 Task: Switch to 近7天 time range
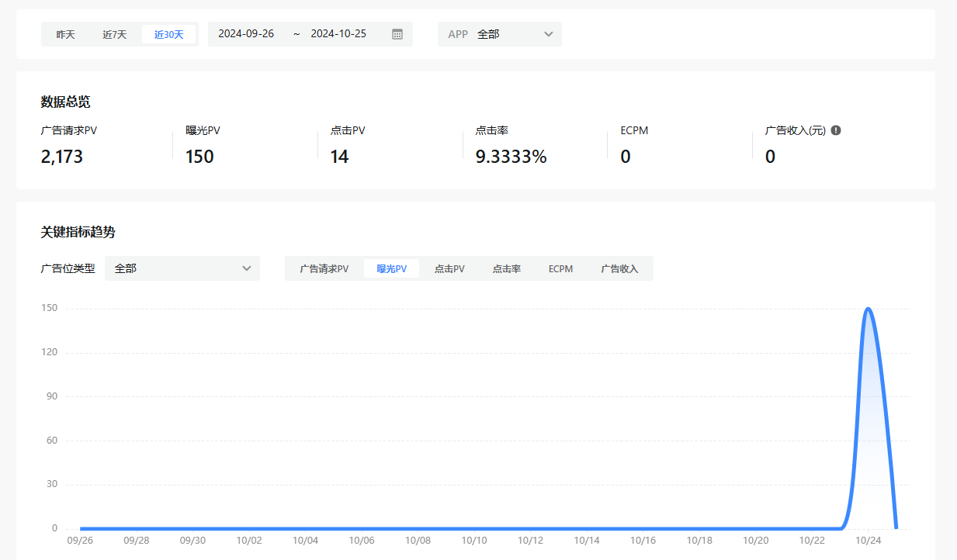tap(115, 34)
